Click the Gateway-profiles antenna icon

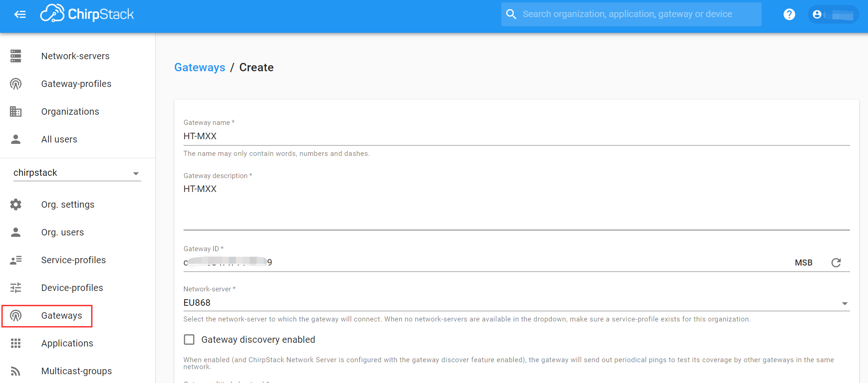[x=16, y=84]
